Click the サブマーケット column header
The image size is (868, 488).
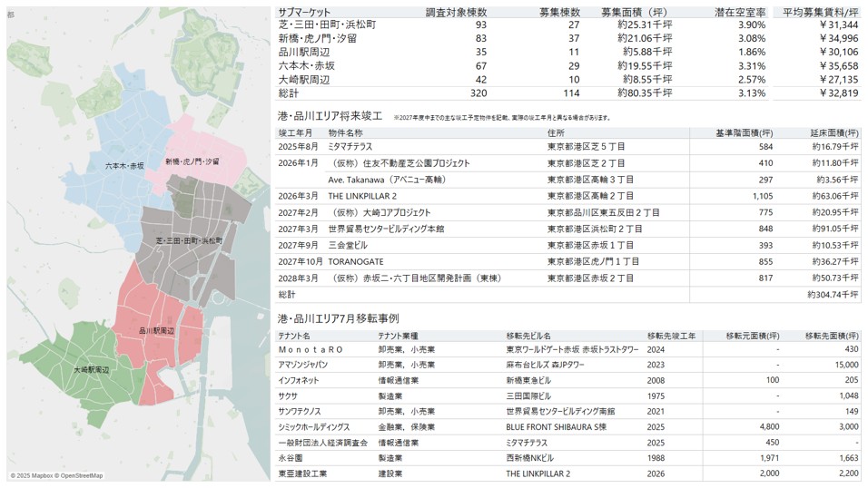pyautogui.click(x=304, y=12)
